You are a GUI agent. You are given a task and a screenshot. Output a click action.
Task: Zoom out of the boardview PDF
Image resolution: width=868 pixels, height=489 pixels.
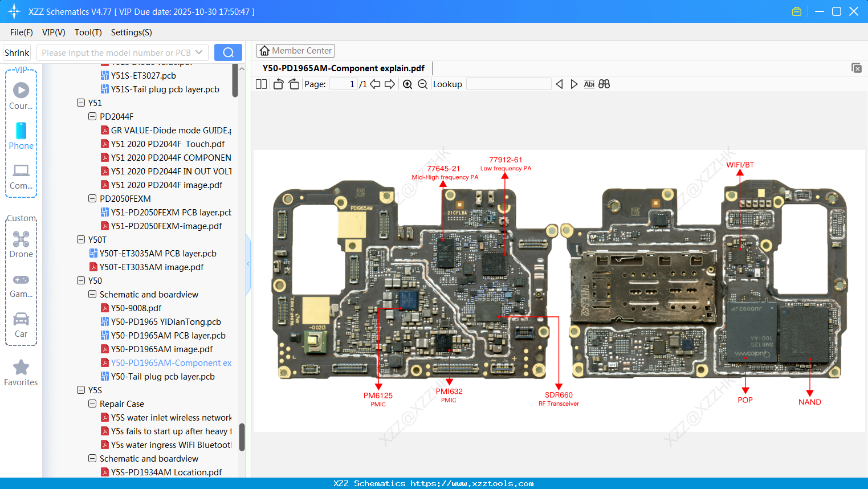click(x=422, y=84)
